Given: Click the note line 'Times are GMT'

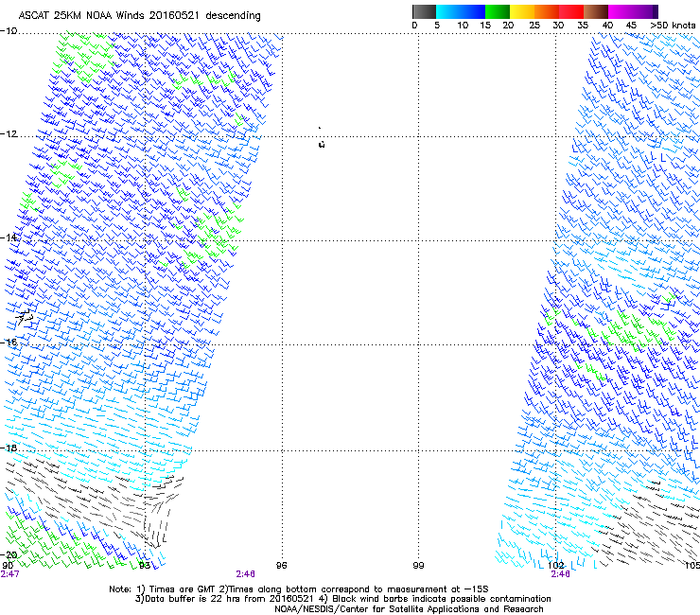Looking at the screenshot, I should pos(180,589).
